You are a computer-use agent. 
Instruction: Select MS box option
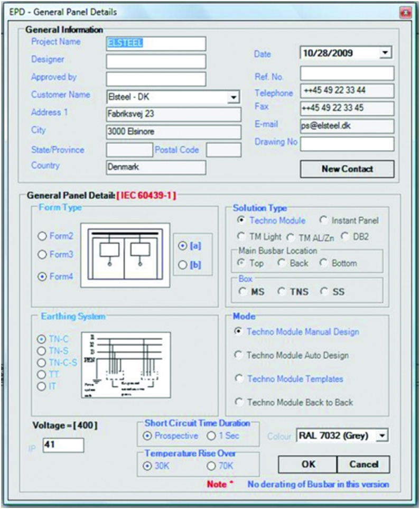tap(242, 292)
